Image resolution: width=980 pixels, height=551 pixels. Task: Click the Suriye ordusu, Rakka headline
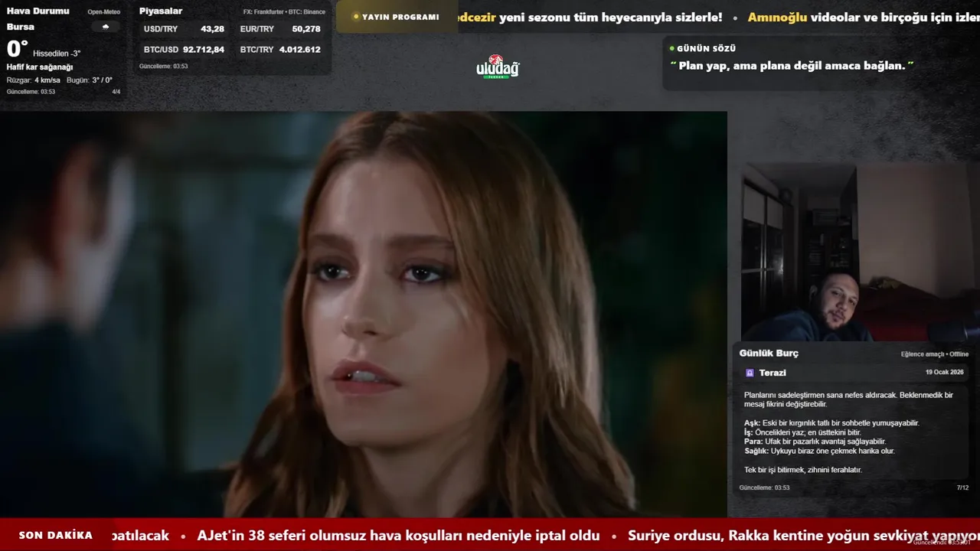(x=804, y=536)
